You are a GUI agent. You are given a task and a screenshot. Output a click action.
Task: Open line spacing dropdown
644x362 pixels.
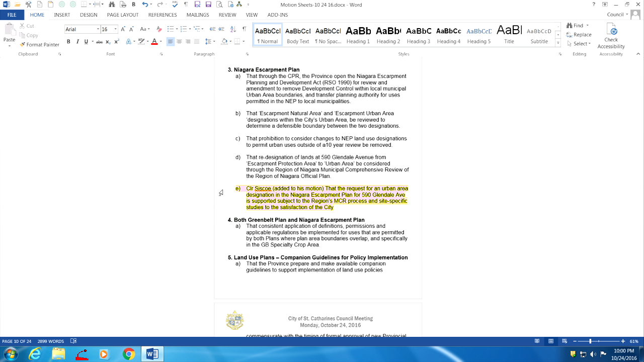point(210,42)
